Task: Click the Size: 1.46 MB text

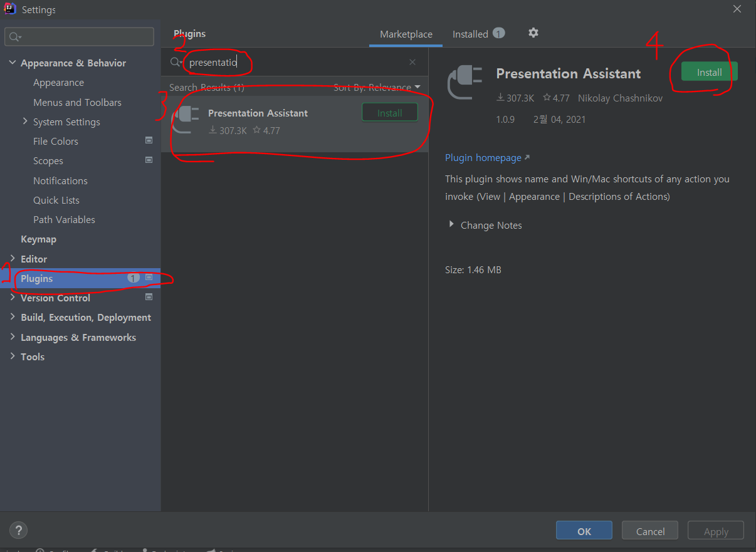Action: pyautogui.click(x=473, y=270)
